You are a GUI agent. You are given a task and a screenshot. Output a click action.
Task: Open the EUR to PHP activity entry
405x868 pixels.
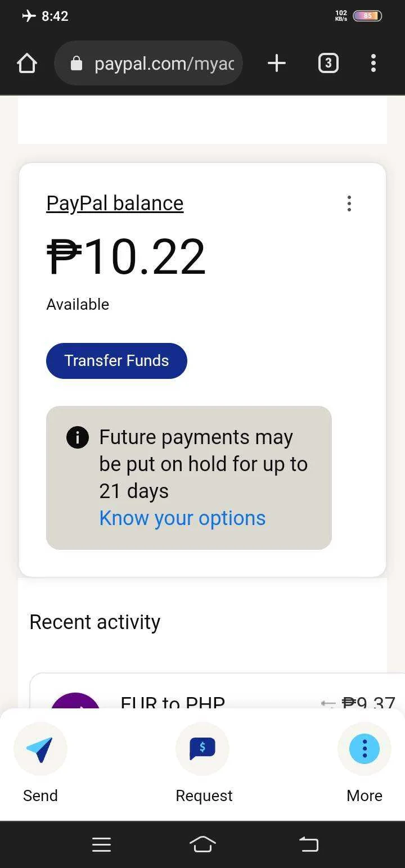(217, 691)
